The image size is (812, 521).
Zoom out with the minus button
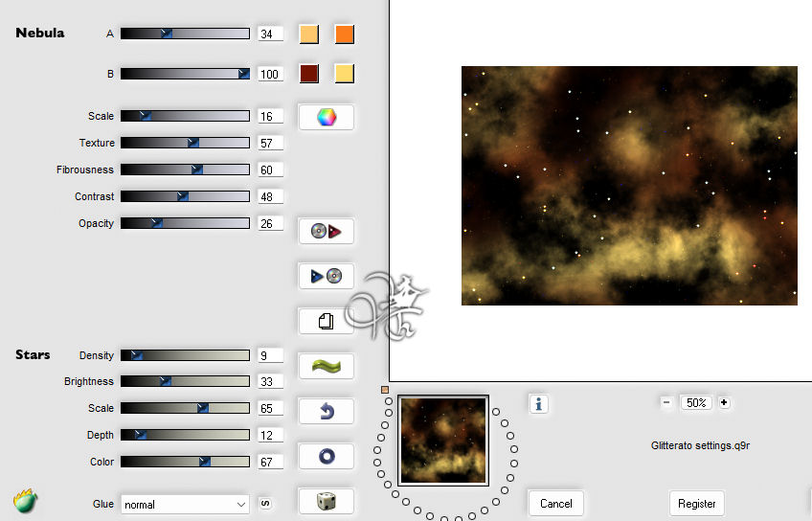coord(666,402)
